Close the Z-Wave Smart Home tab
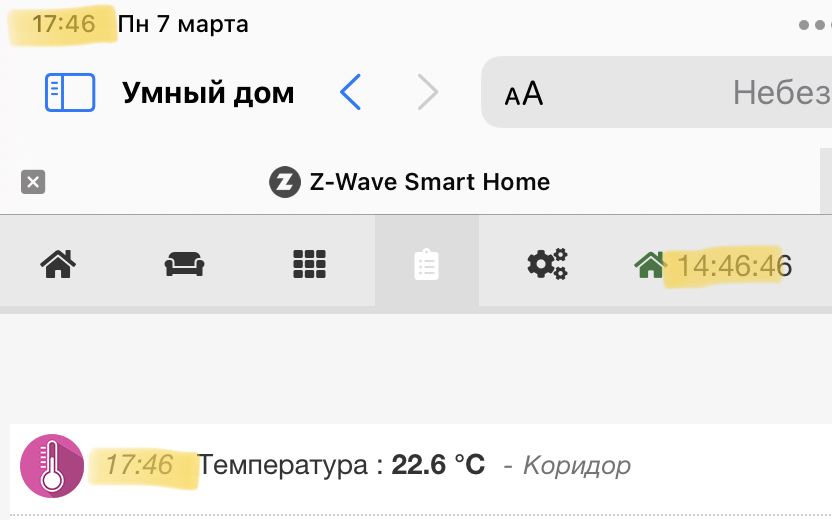The image size is (832, 520). click(x=33, y=182)
